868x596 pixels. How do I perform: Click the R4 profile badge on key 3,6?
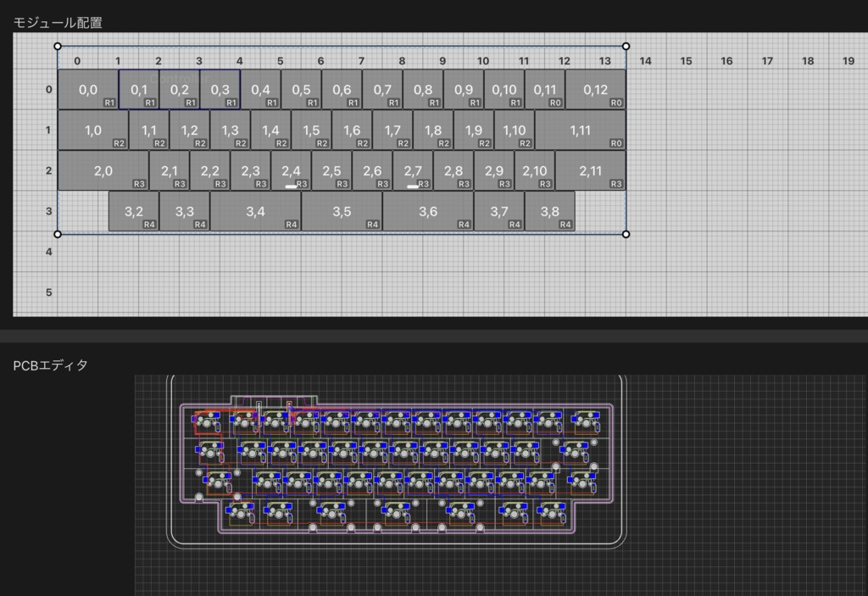pos(464,225)
